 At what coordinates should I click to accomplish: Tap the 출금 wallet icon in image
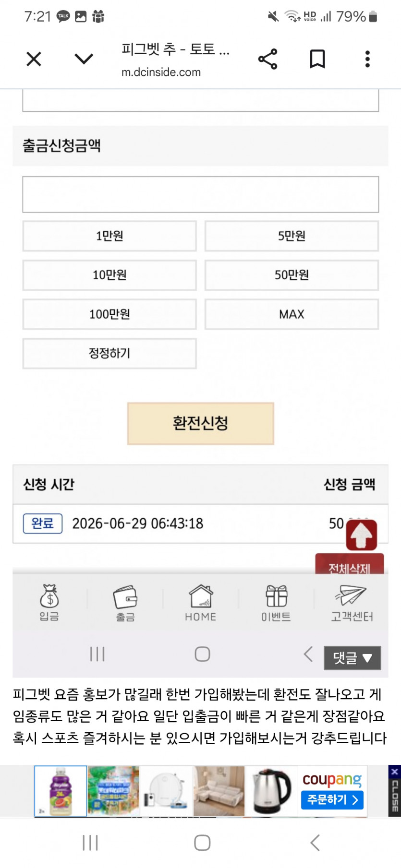[x=125, y=603]
